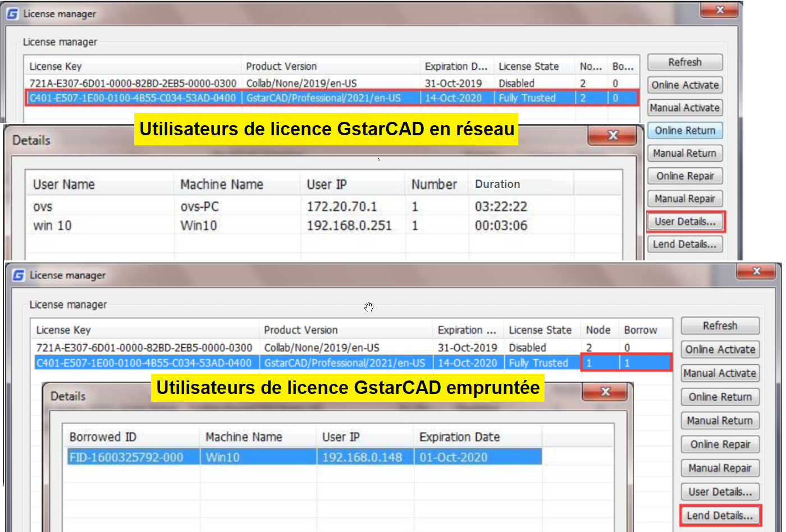Click Refresh in the upper License manager

tap(685, 62)
